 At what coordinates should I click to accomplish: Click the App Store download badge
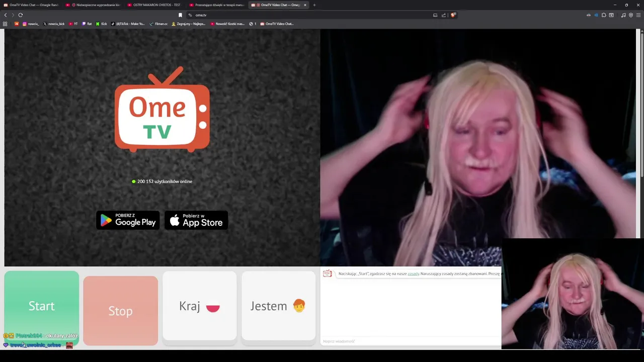pos(196,220)
